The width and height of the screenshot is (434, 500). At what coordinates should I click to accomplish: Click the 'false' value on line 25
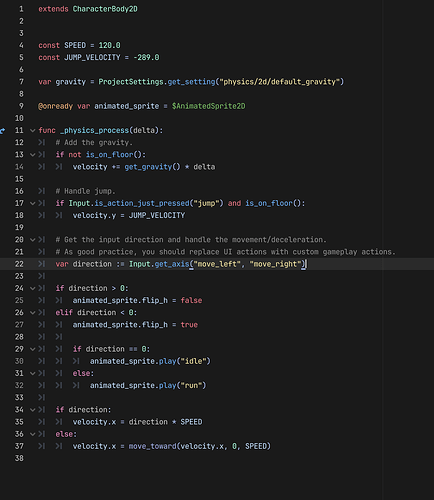click(191, 301)
